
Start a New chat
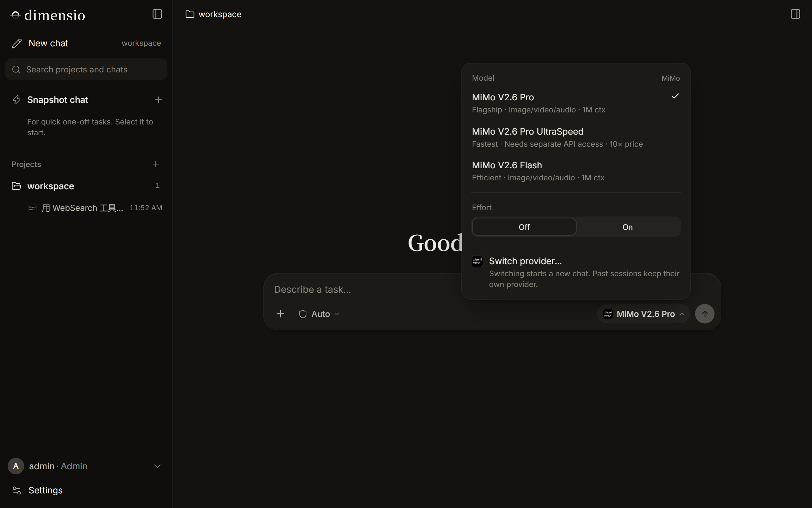tap(86, 43)
